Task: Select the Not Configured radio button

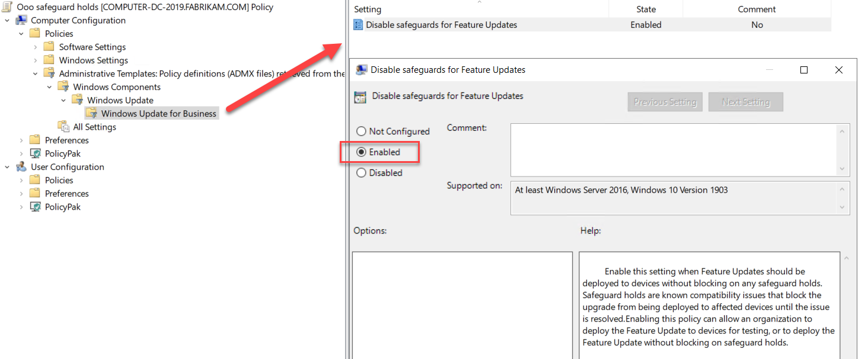Action: coord(360,132)
